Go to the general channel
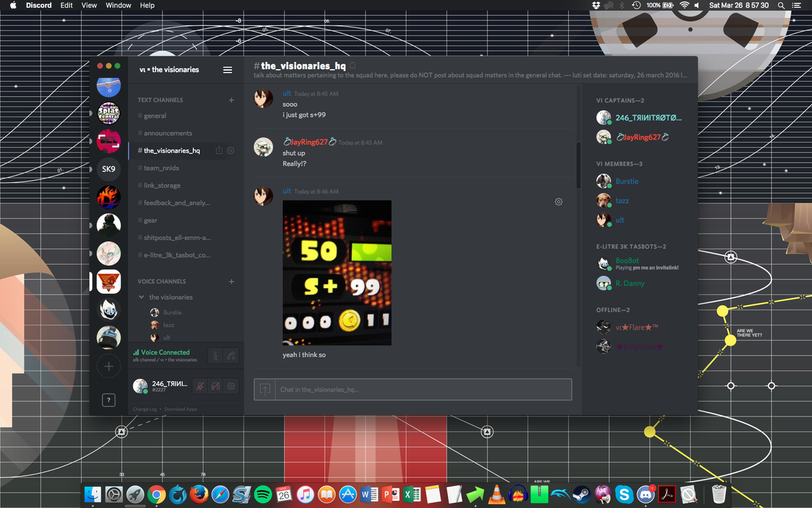 155,116
